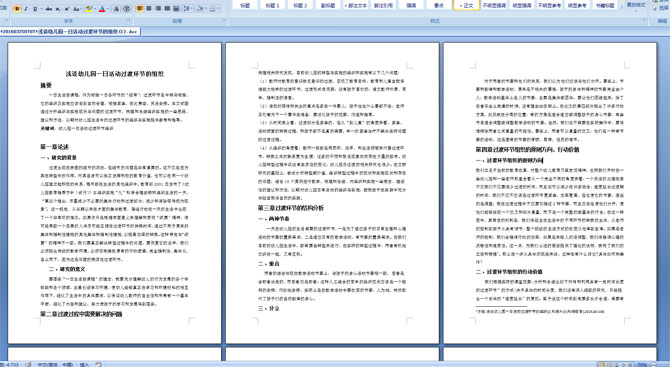Viewport: 670px width, 367px height.
Task: Open the red font color dropdown arrow
Action: (x=108, y=9)
